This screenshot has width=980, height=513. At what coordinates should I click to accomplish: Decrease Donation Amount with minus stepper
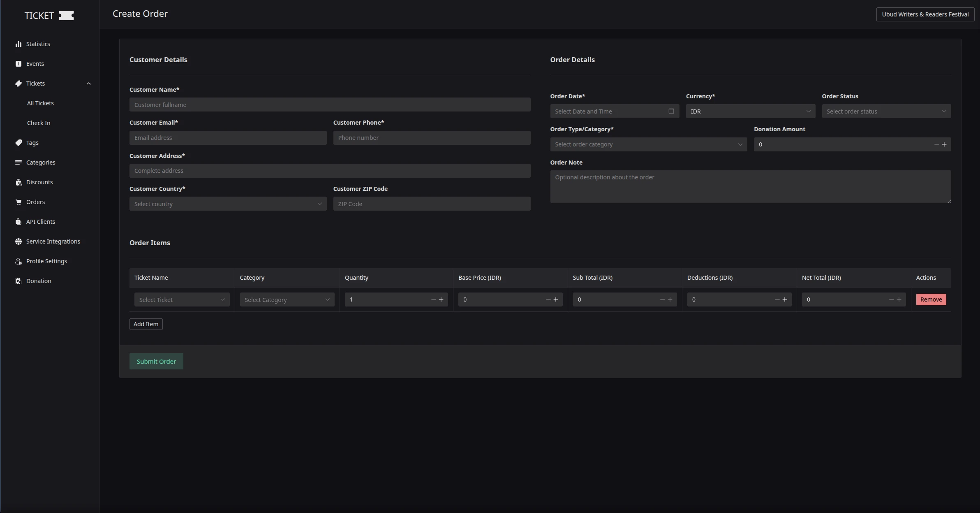coord(936,144)
